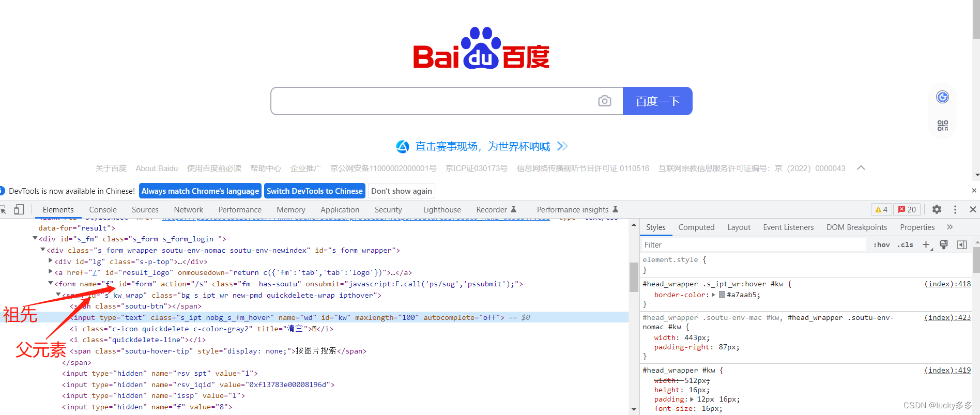
Task: Click the new style rule plus icon
Action: 926,244
